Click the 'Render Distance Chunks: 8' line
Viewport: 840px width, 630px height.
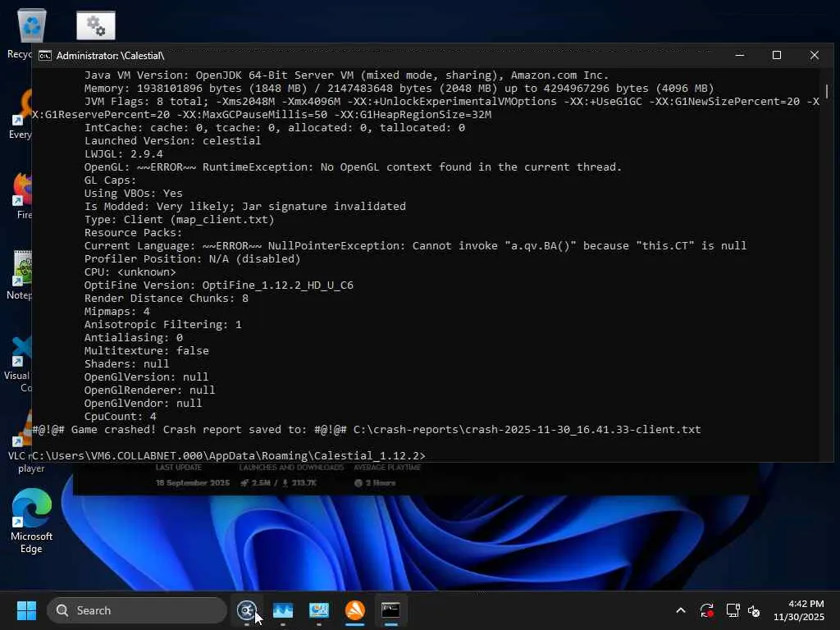click(166, 299)
